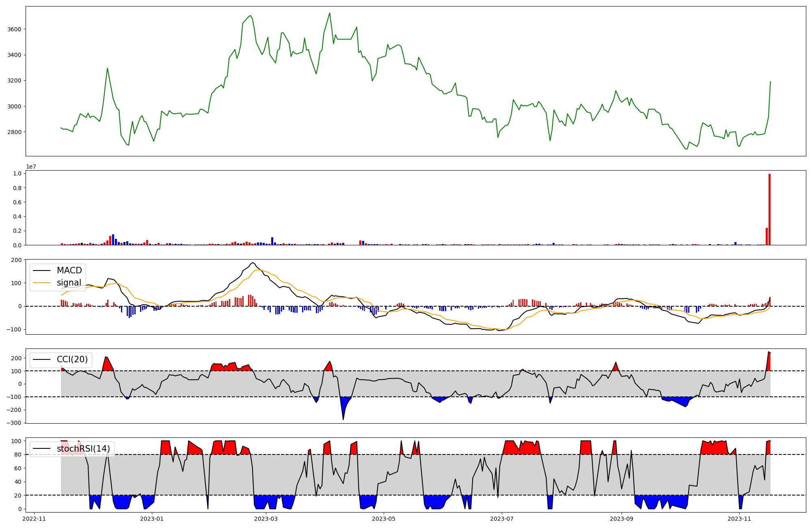This screenshot has height=528, width=812.
Task: Click the 2800 price axis tick label
Action: click(14, 132)
